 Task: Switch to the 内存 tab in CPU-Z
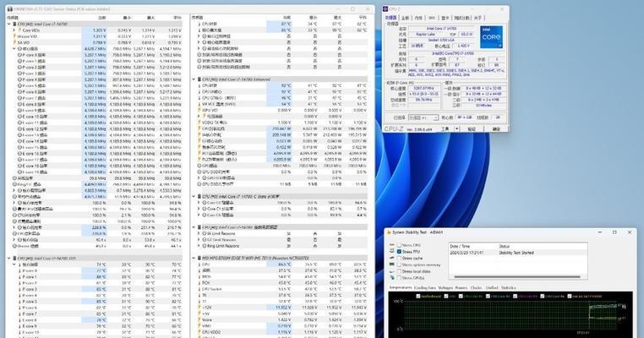click(x=418, y=18)
